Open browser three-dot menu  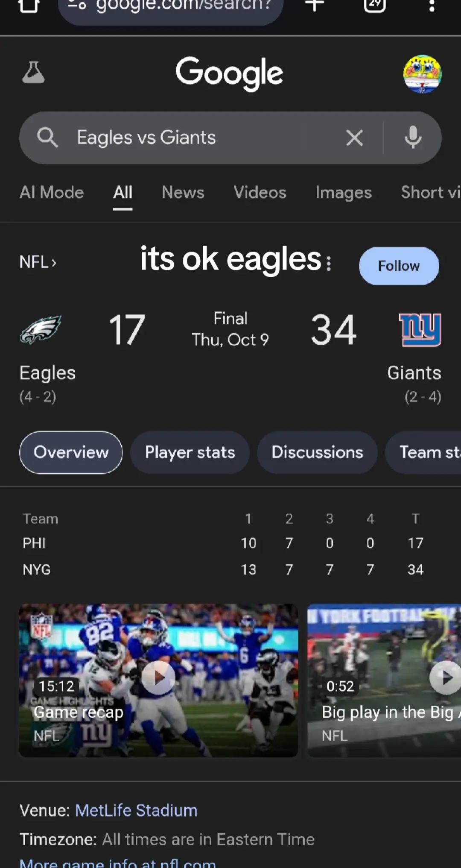click(432, 6)
